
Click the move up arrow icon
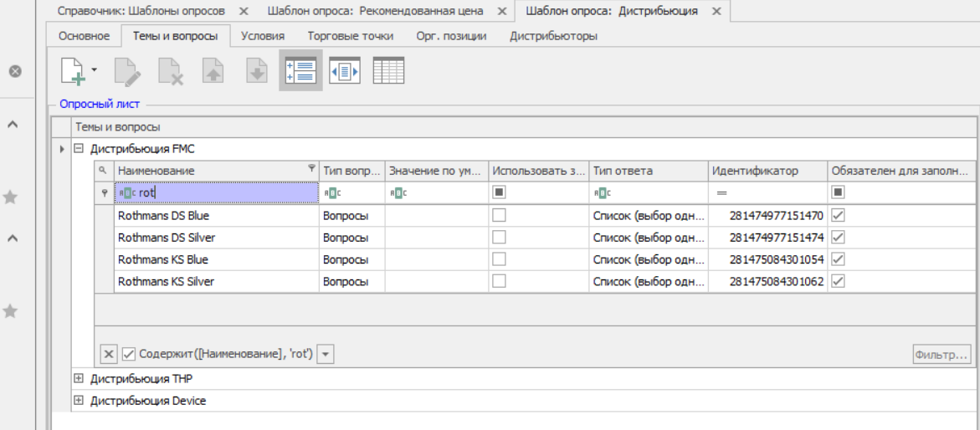click(x=213, y=70)
